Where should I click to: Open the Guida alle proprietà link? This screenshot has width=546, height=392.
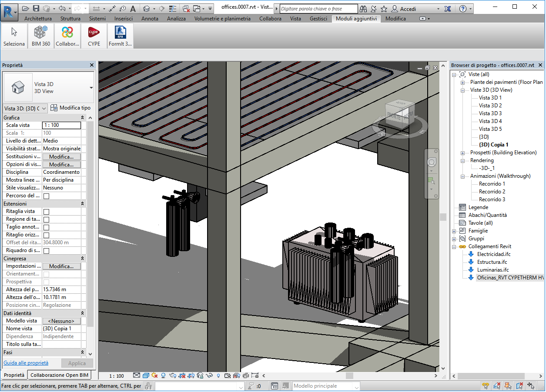(x=26, y=363)
